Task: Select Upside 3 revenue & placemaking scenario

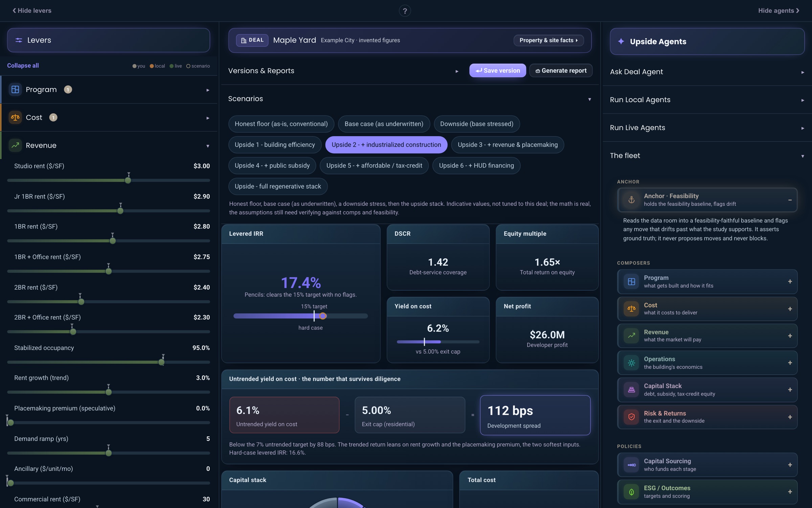Action: (507, 145)
